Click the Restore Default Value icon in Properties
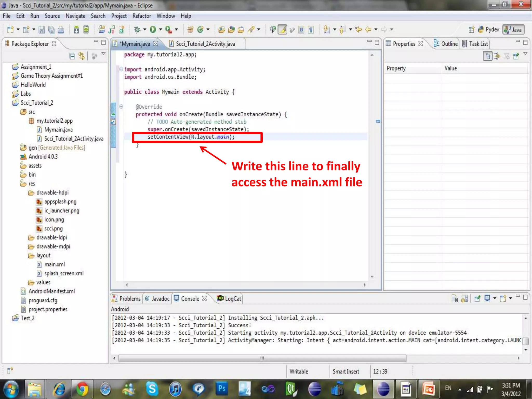 pos(507,56)
